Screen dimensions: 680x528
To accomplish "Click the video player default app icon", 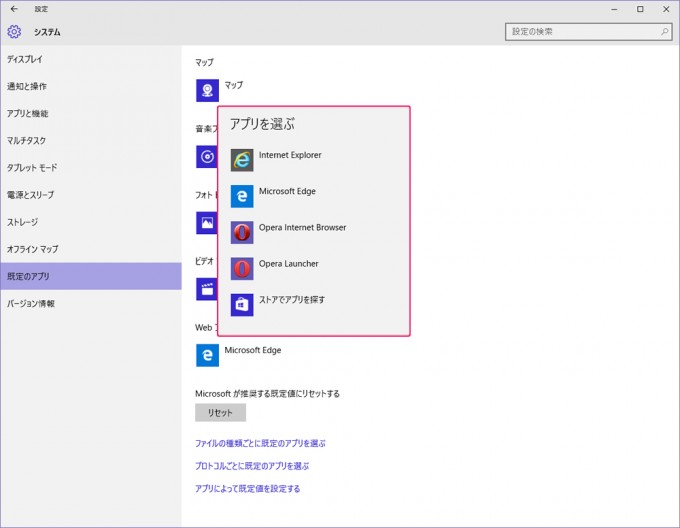I will click(x=206, y=289).
